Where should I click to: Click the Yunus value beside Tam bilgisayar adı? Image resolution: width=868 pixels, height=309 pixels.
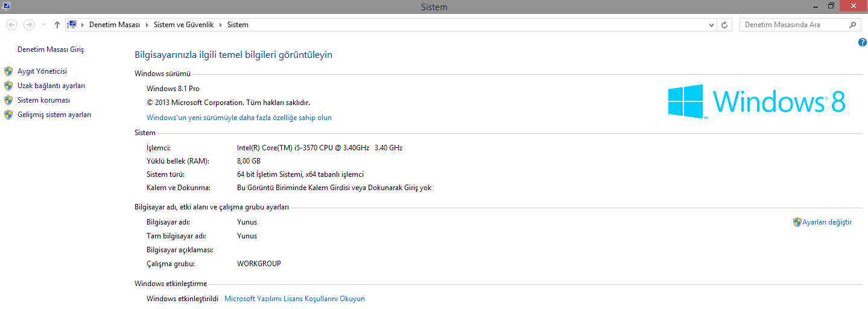247,236
